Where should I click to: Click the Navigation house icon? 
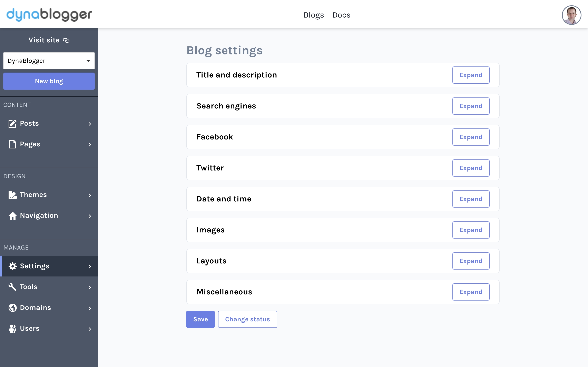[x=12, y=216]
